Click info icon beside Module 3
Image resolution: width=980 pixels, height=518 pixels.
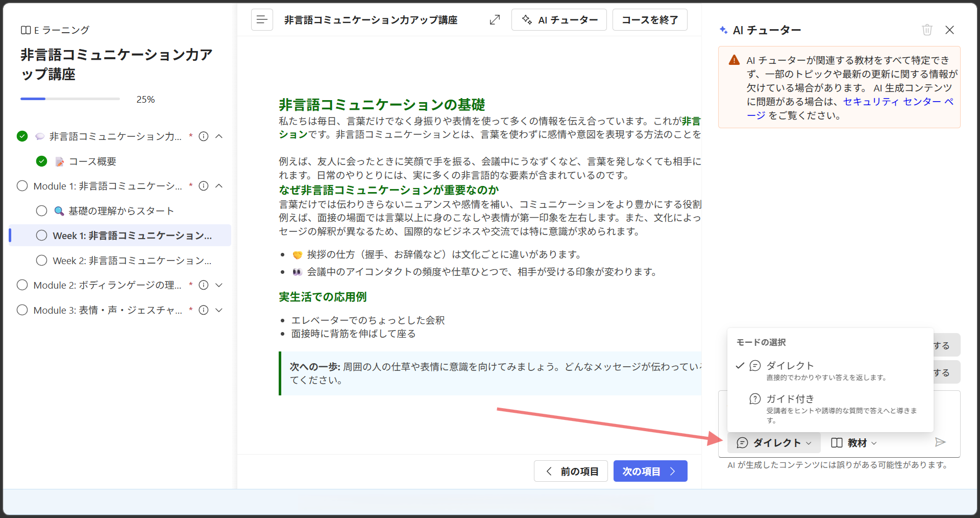[204, 310]
